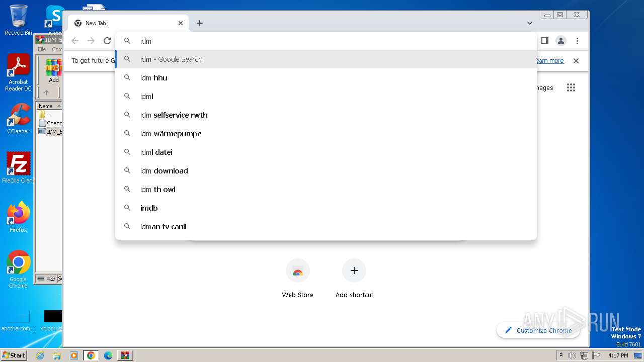This screenshot has height=362, width=644.
Task: Click the taskbar clock showing 4:17 PM
Action: (x=618, y=355)
